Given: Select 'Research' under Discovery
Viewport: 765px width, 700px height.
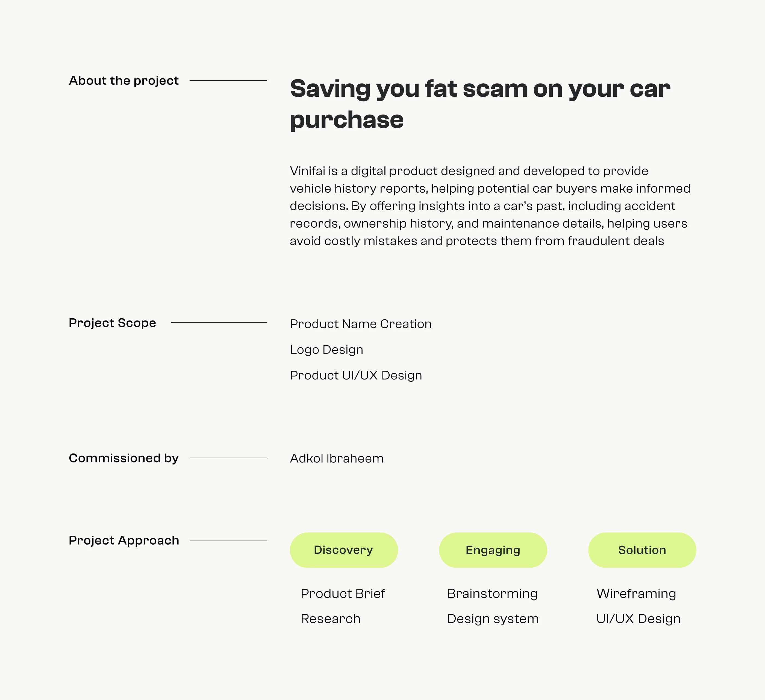Looking at the screenshot, I should pos(331,619).
